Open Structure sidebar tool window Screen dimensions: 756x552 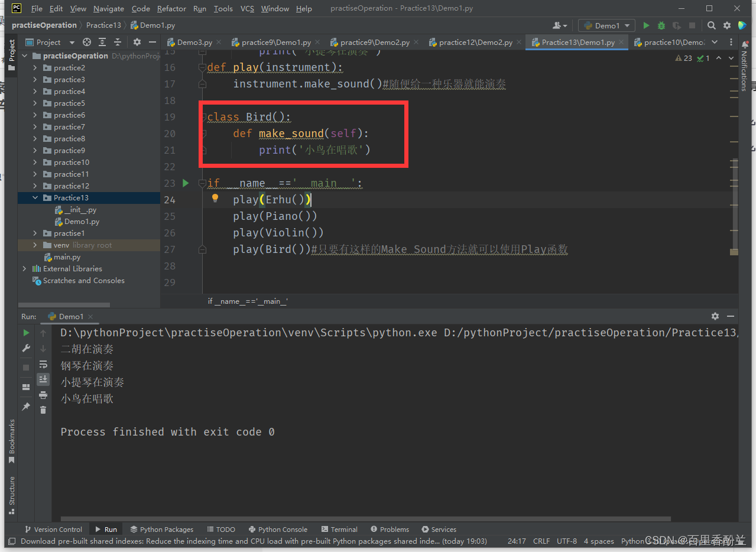pyautogui.click(x=11, y=495)
